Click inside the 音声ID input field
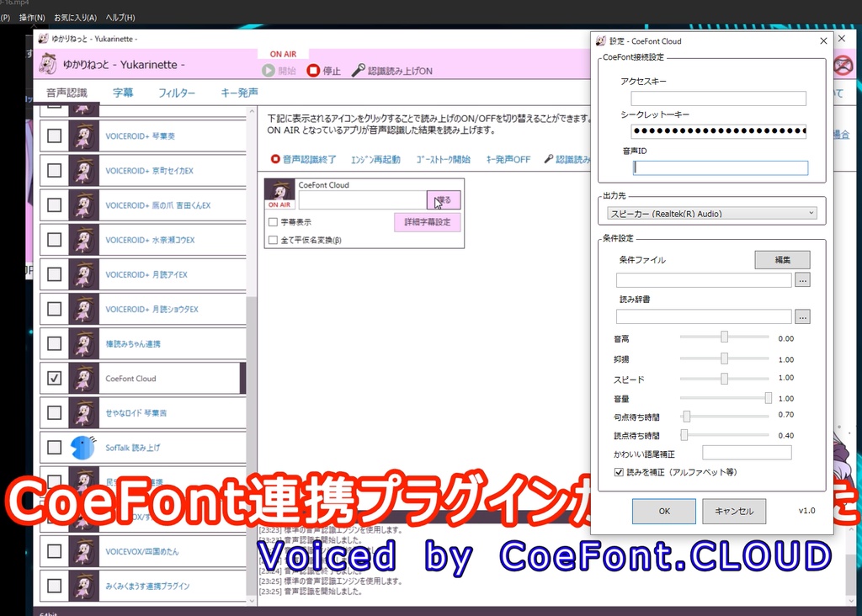 click(x=719, y=167)
